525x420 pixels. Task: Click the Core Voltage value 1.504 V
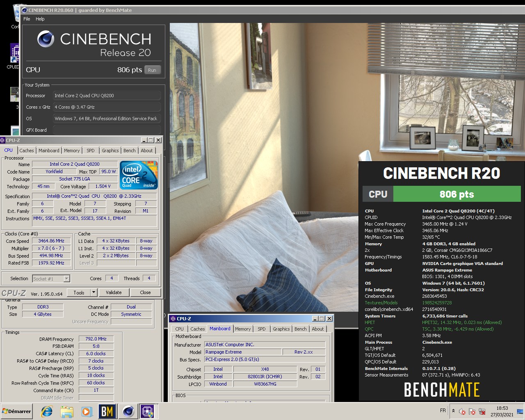click(103, 186)
